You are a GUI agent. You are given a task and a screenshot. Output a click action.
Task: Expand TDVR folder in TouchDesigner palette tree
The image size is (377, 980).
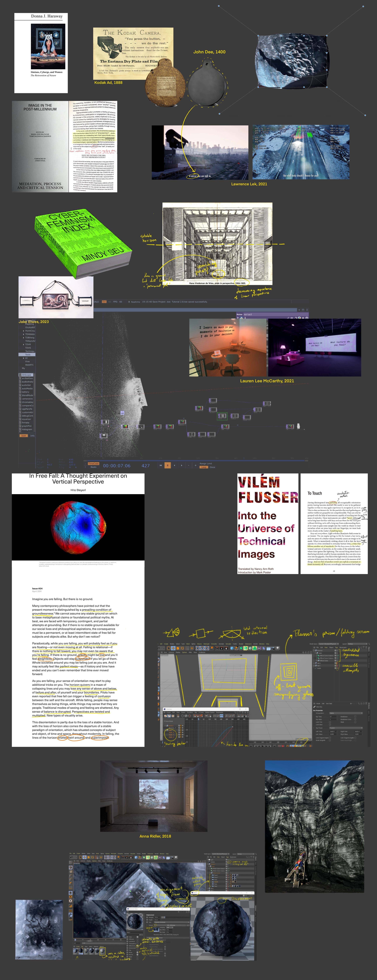[24, 345]
